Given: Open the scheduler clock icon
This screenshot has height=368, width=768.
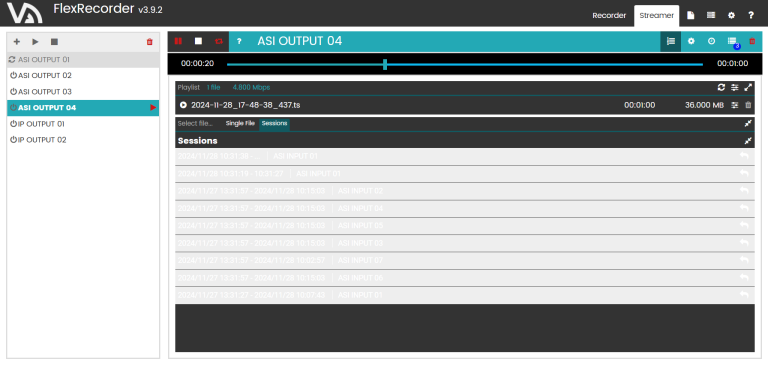Looking at the screenshot, I should pyautogui.click(x=712, y=41).
